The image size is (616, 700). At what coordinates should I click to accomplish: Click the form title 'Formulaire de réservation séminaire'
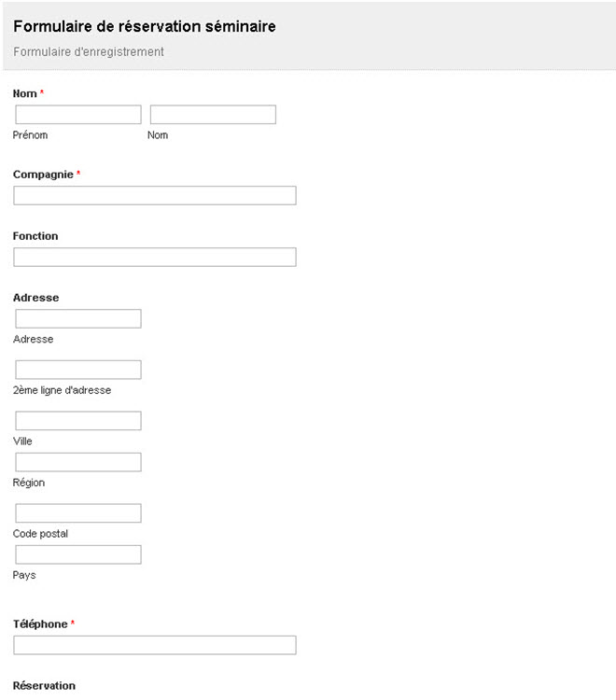click(x=144, y=26)
